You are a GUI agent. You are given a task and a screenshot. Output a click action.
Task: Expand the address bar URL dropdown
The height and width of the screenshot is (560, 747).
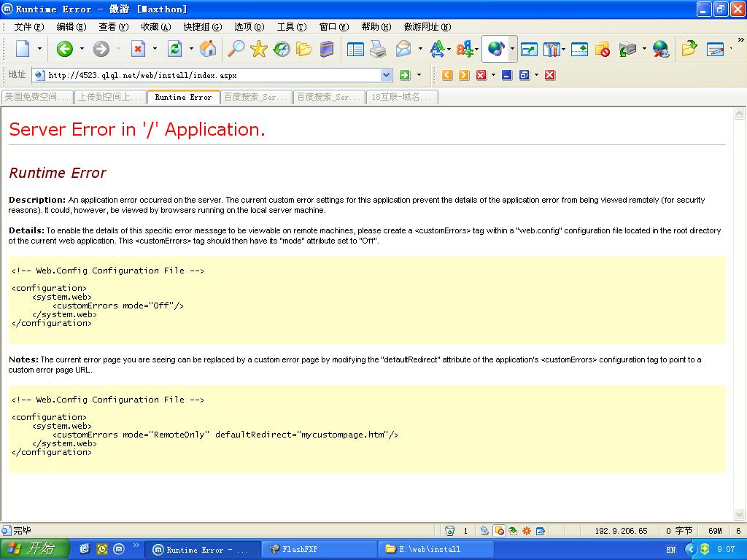387,75
